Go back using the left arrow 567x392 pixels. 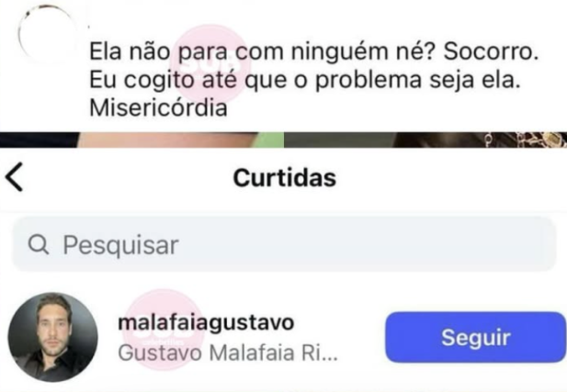(15, 176)
